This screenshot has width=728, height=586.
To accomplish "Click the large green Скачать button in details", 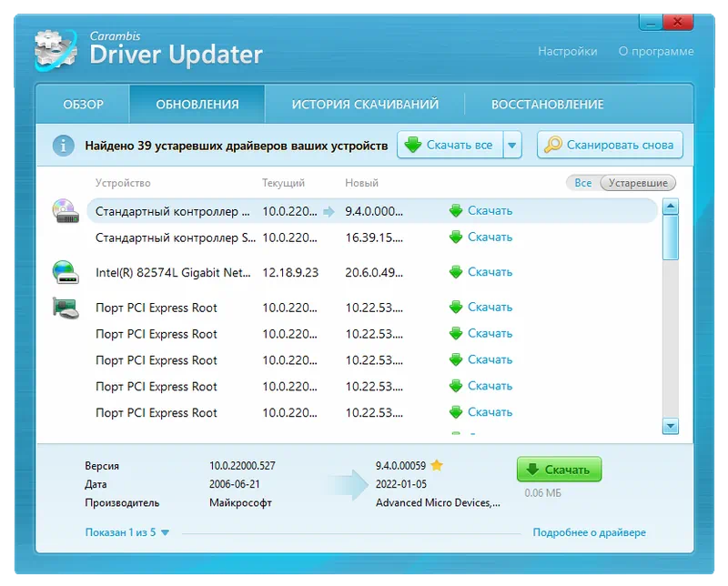I will click(x=559, y=470).
